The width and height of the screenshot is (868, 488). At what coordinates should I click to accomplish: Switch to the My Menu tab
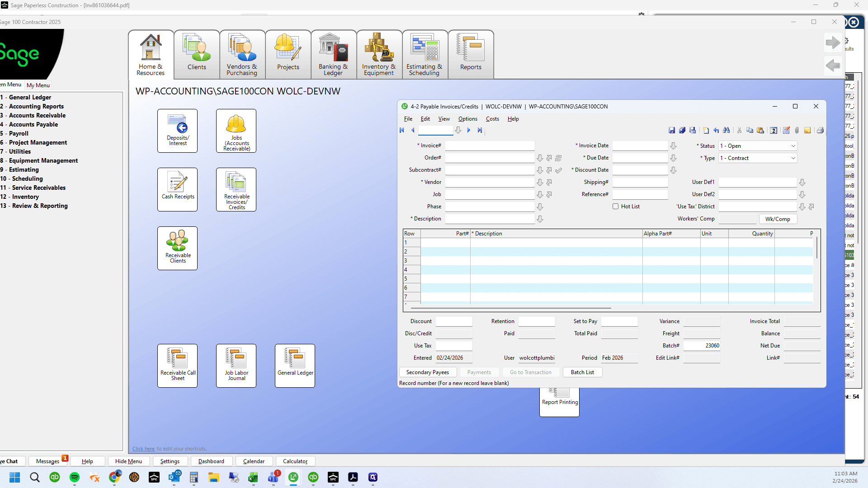click(x=38, y=85)
